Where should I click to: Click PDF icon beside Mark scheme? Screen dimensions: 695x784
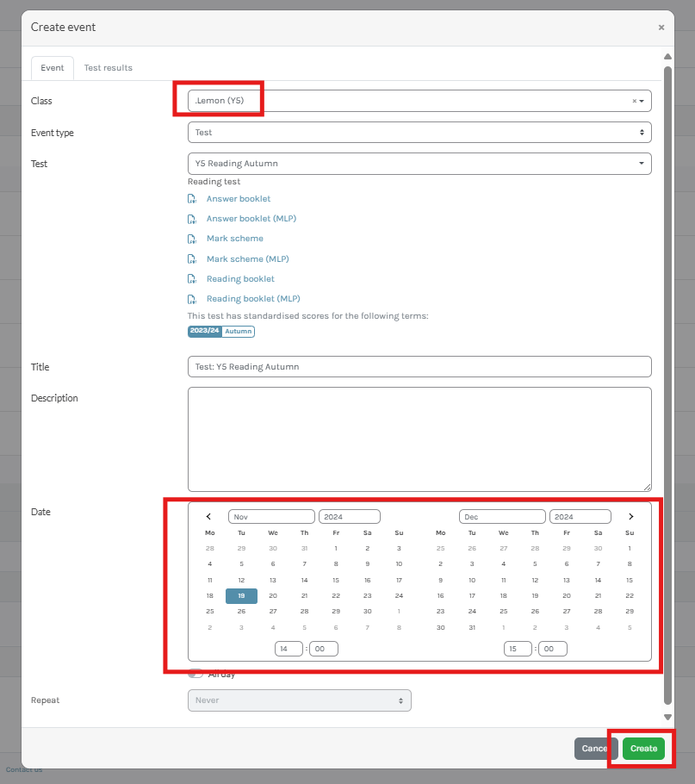coord(192,239)
